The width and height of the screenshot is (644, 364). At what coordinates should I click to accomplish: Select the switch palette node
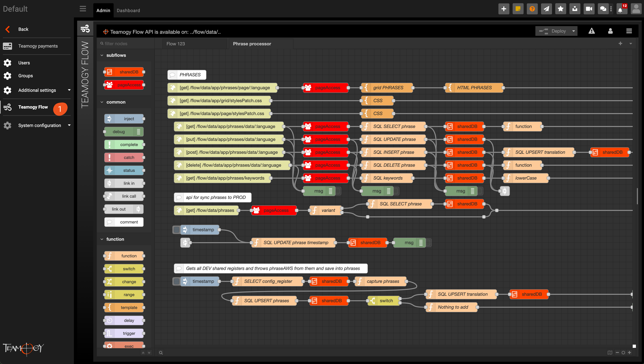tap(124, 269)
